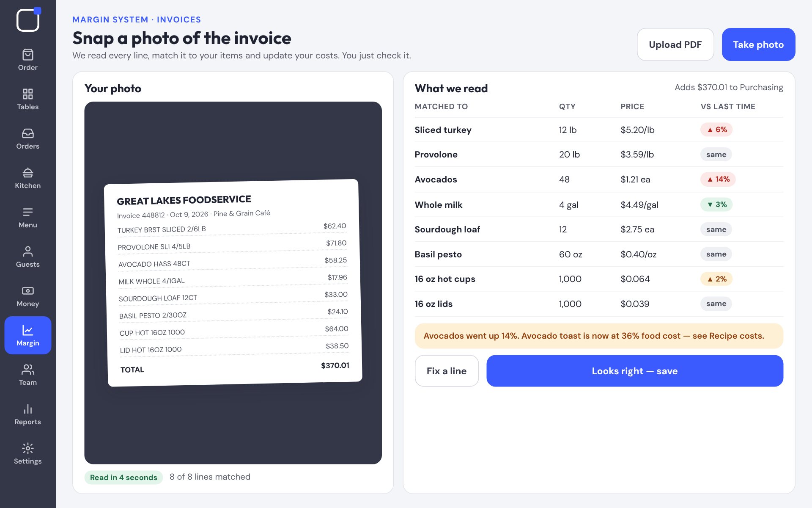Click the same badge in Sourdough loaf row
The width and height of the screenshot is (812, 508).
point(716,229)
